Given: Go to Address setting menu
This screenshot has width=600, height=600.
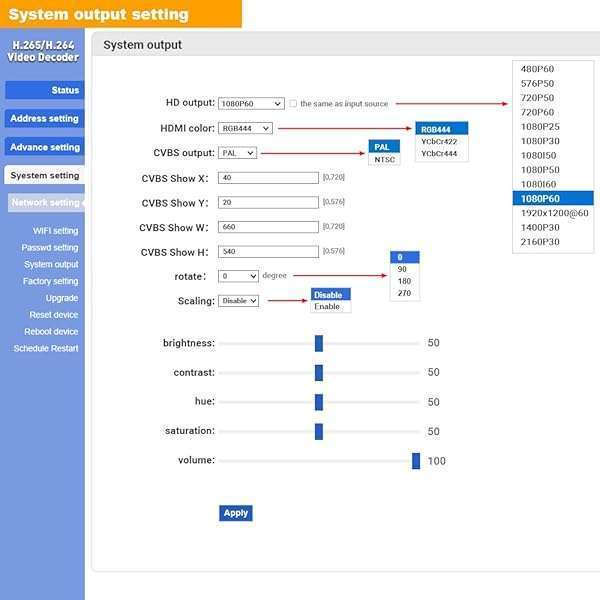Looking at the screenshot, I should tap(43, 118).
